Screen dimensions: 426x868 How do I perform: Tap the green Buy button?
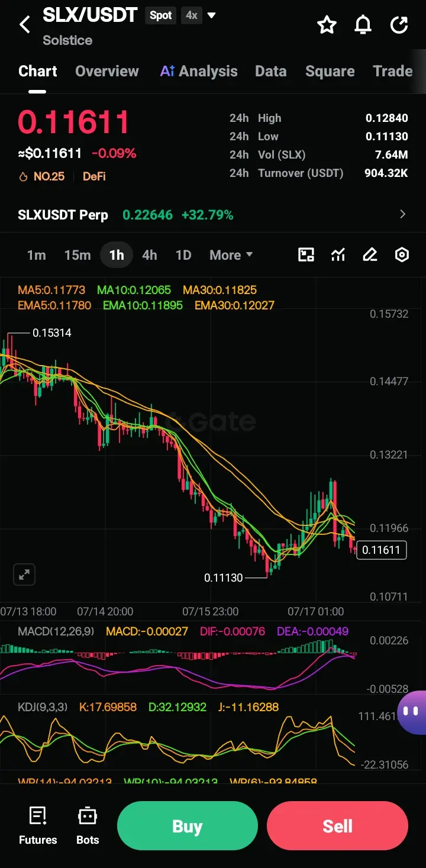(188, 826)
